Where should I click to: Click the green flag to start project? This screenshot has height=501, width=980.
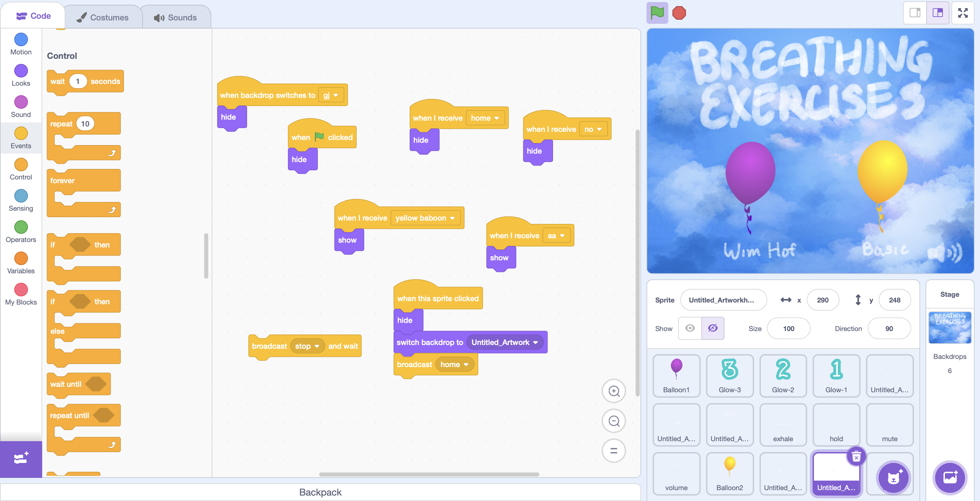click(x=657, y=13)
